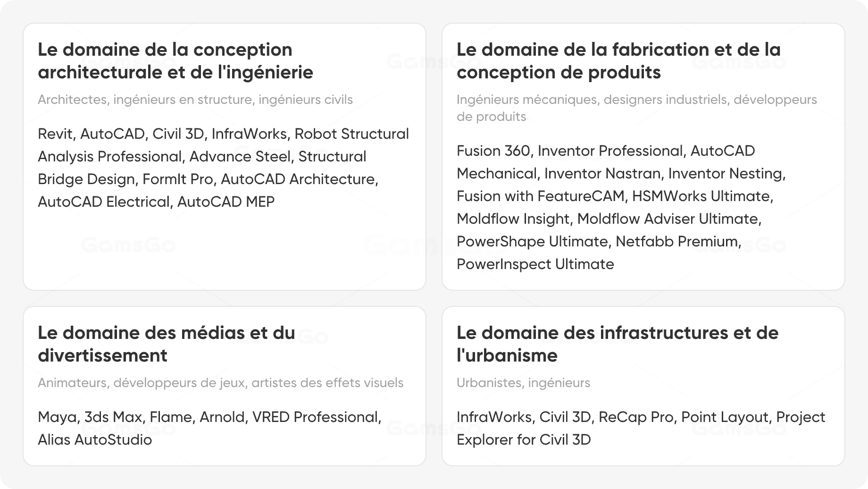Select the Architectes, ingénieurs en structure subtitle
Viewport: 868px width, 489px height.
[x=195, y=100]
